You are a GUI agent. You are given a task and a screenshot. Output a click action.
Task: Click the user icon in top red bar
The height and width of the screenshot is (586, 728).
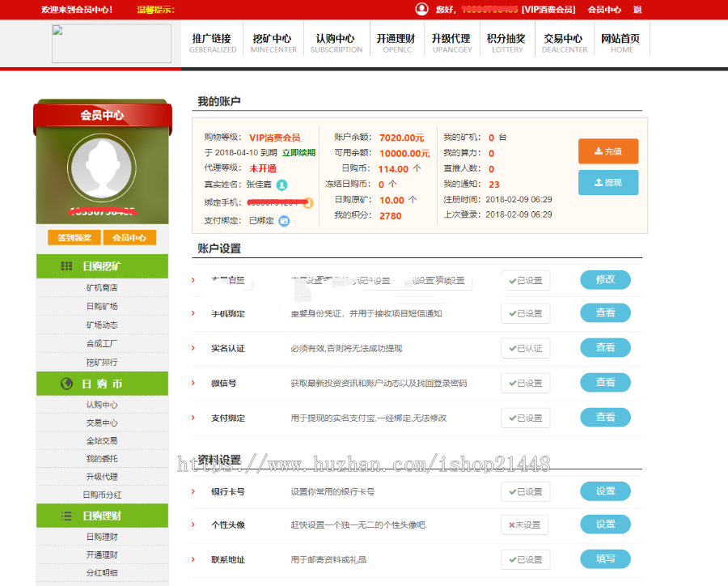tap(422, 9)
